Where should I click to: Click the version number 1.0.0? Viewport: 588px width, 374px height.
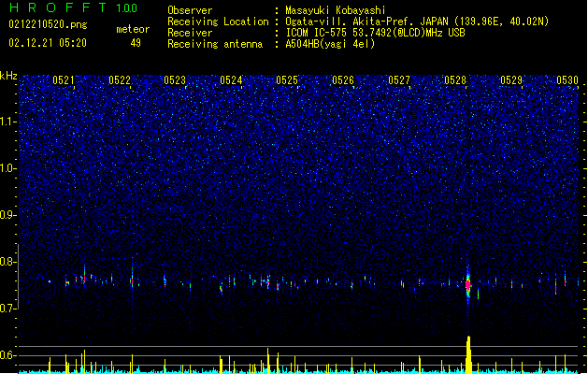pyautogui.click(x=126, y=8)
